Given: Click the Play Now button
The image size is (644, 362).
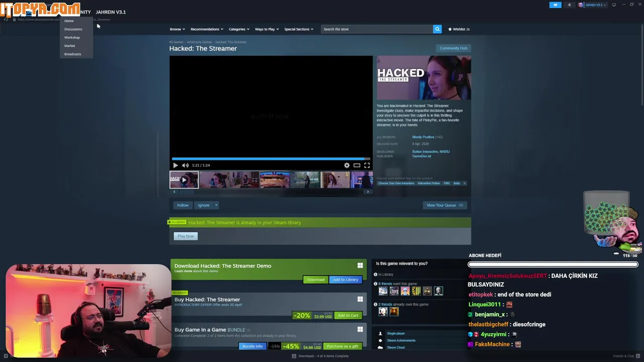Looking at the screenshot, I should pos(186,236).
